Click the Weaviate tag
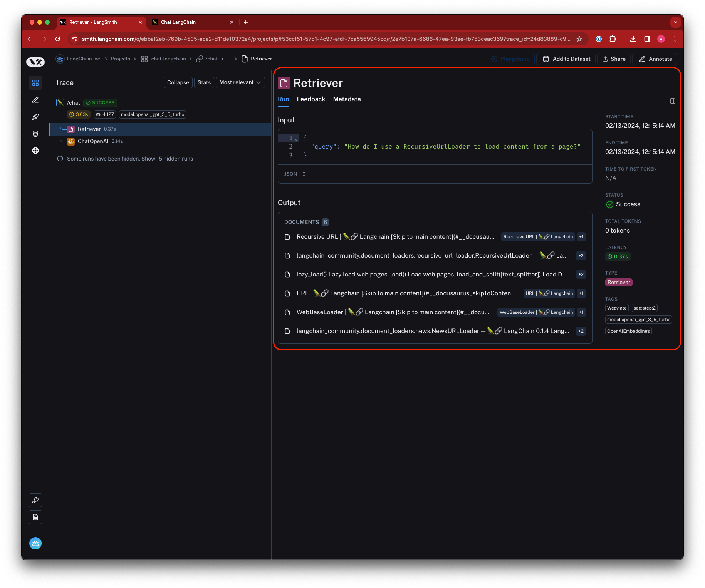The width and height of the screenshot is (705, 588). pyautogui.click(x=617, y=308)
